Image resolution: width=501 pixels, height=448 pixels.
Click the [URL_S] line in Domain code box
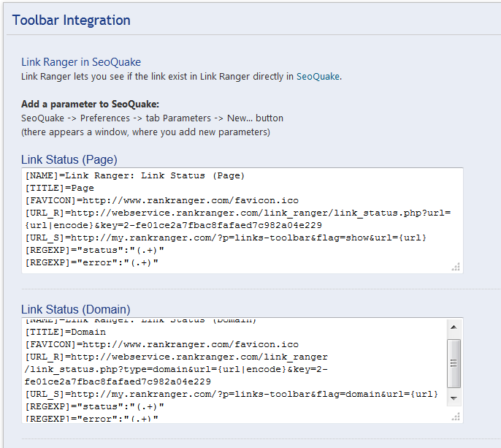pos(231,394)
